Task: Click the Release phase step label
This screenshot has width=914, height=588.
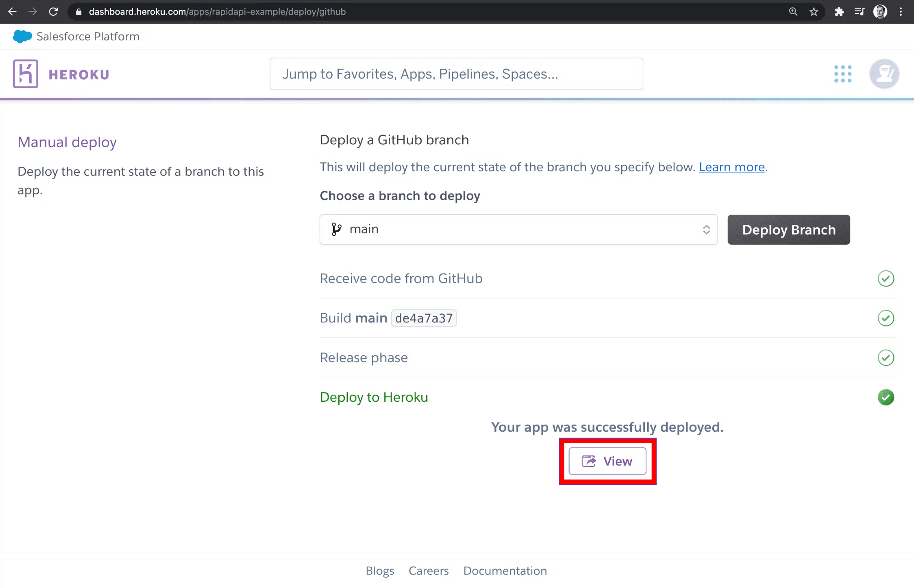Action: 363,357
